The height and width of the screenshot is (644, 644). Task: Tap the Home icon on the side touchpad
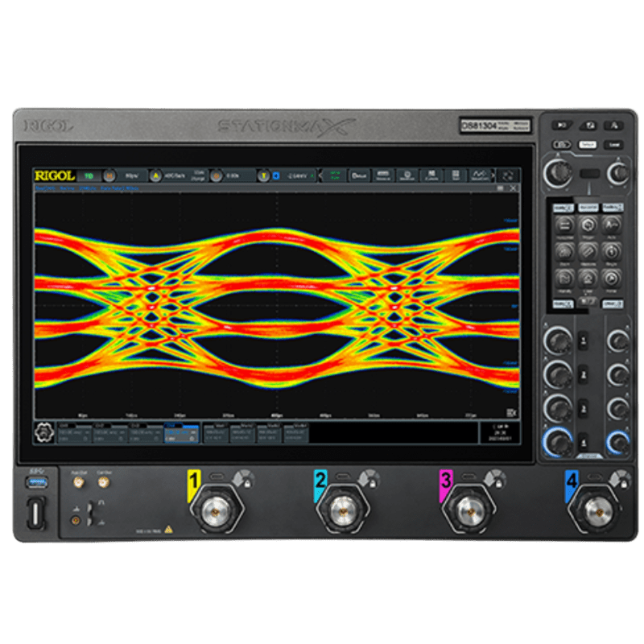coord(611,276)
